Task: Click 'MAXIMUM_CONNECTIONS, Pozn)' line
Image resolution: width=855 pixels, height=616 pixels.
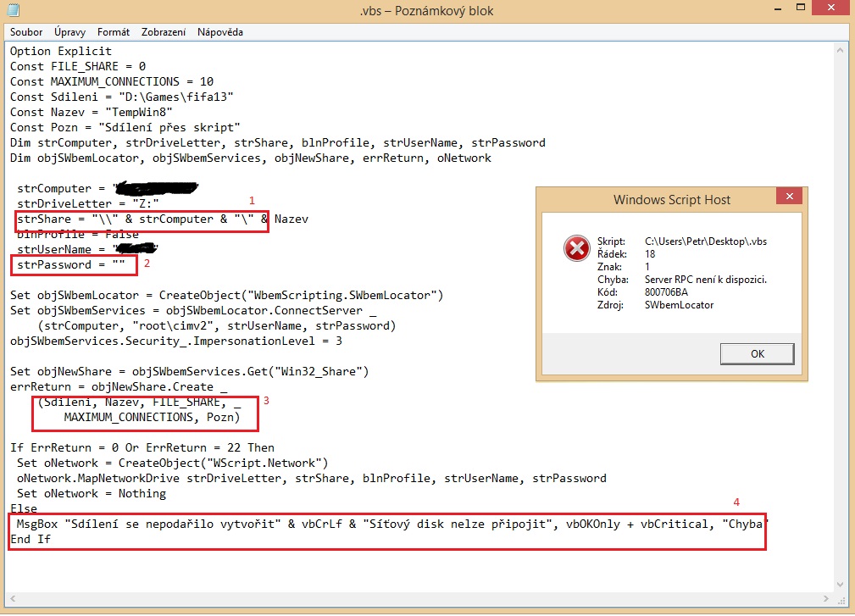Action: pos(152,418)
